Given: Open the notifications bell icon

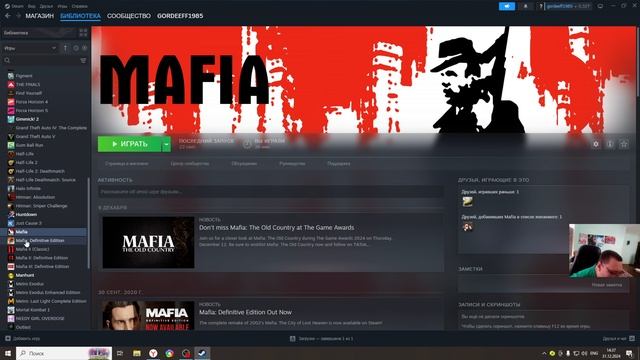Looking at the screenshot, I should pos(525,6).
